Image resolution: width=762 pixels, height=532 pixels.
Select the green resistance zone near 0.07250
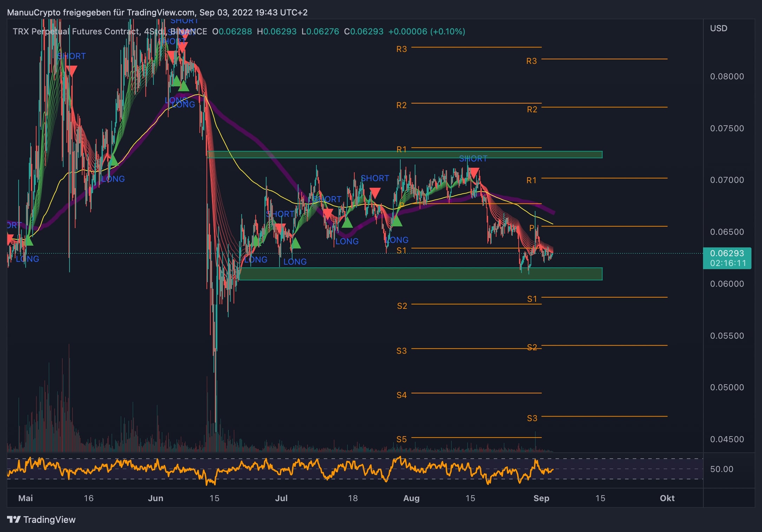(x=405, y=154)
